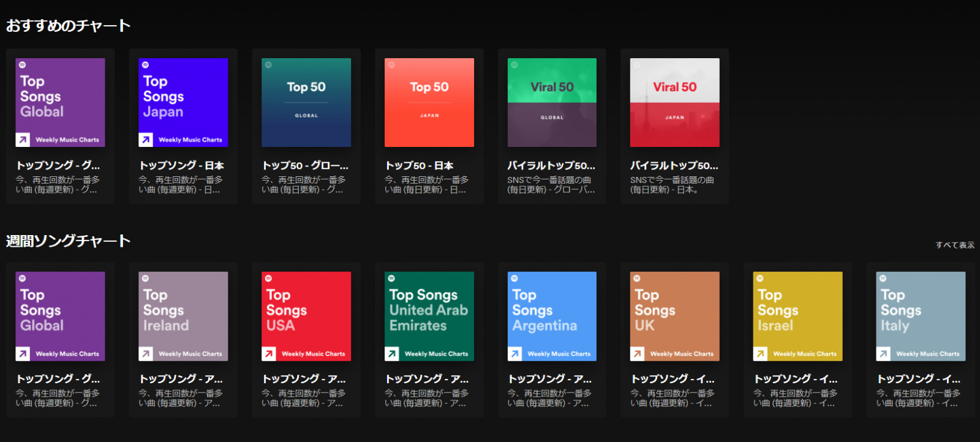Click the arrow icon on Top Songs Japan cover

click(146, 140)
